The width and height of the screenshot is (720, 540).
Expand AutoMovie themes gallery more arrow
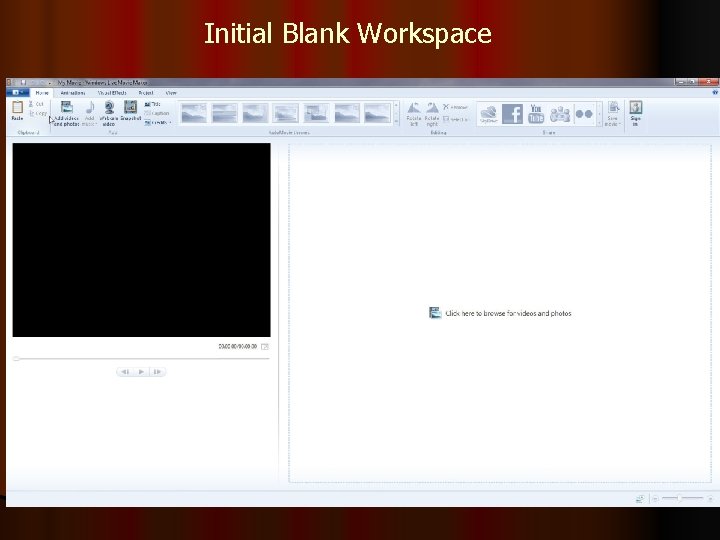click(x=396, y=123)
